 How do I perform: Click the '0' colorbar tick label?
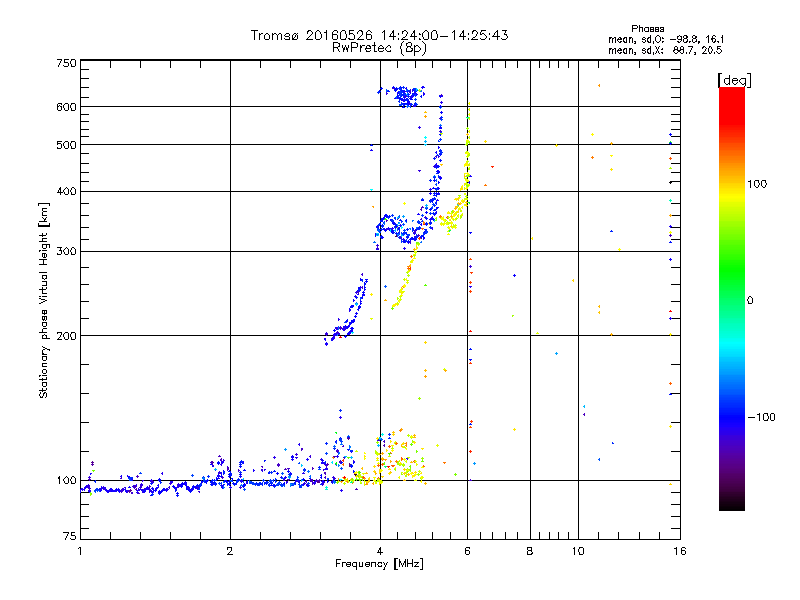[x=750, y=301]
